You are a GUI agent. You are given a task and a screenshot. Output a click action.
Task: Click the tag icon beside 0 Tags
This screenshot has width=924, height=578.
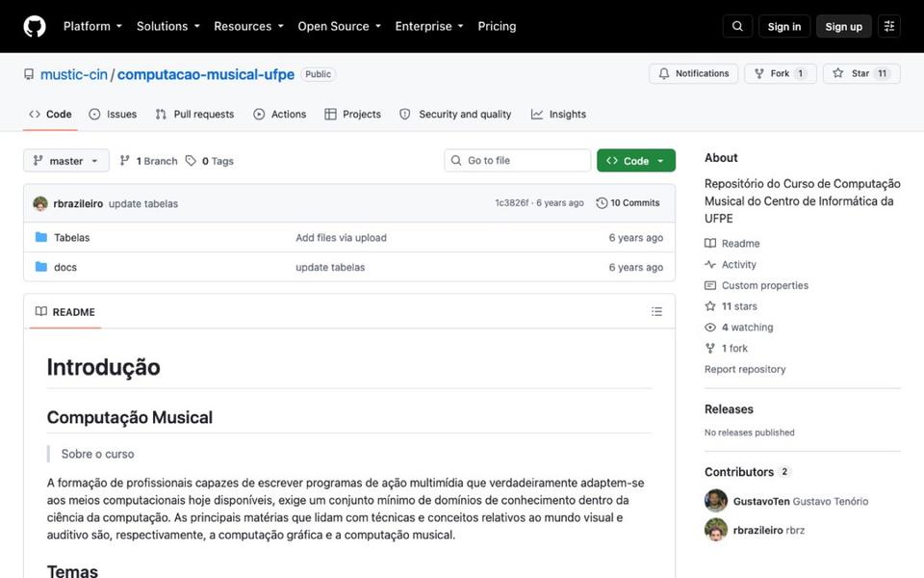(191, 161)
